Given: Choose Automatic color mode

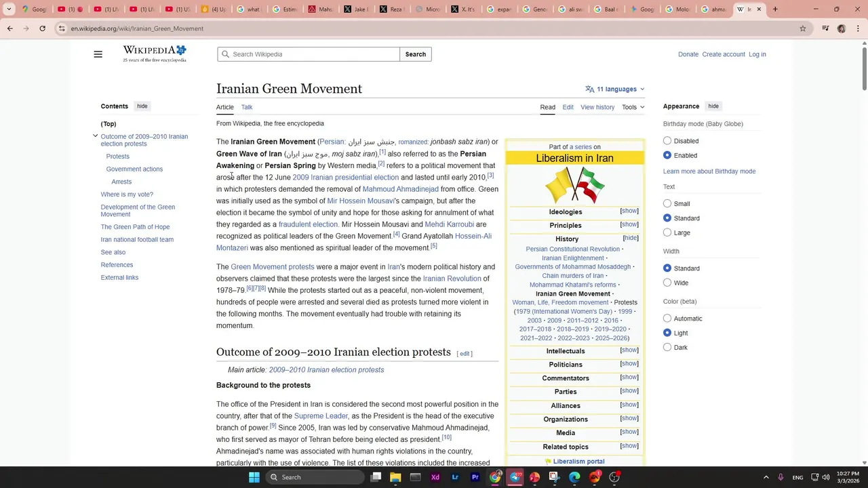Looking at the screenshot, I should 667,319.
